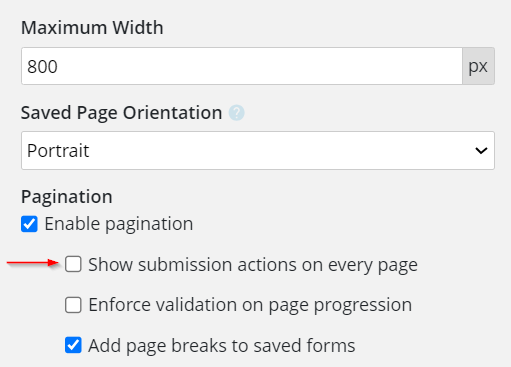
Task: Click the Maximum Width field label
Action: [x=92, y=27]
